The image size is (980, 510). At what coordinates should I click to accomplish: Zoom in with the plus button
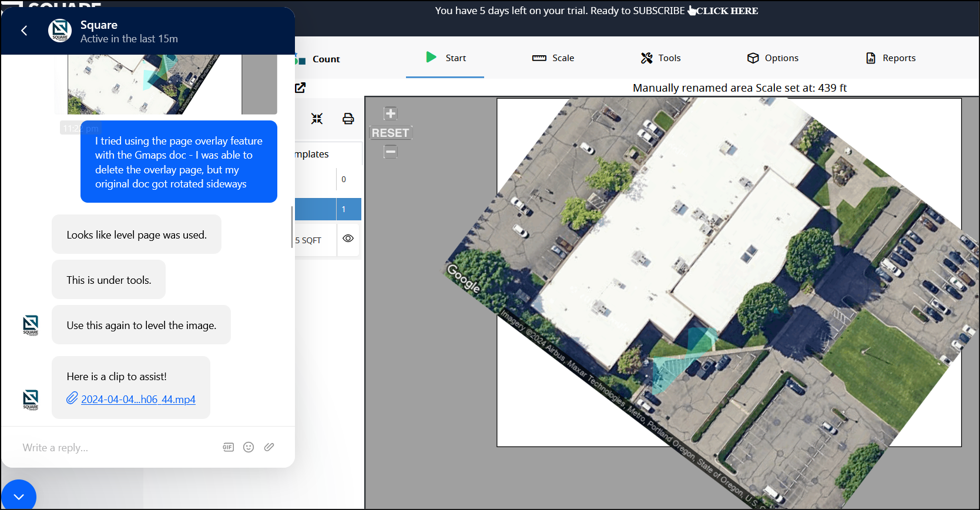click(391, 113)
